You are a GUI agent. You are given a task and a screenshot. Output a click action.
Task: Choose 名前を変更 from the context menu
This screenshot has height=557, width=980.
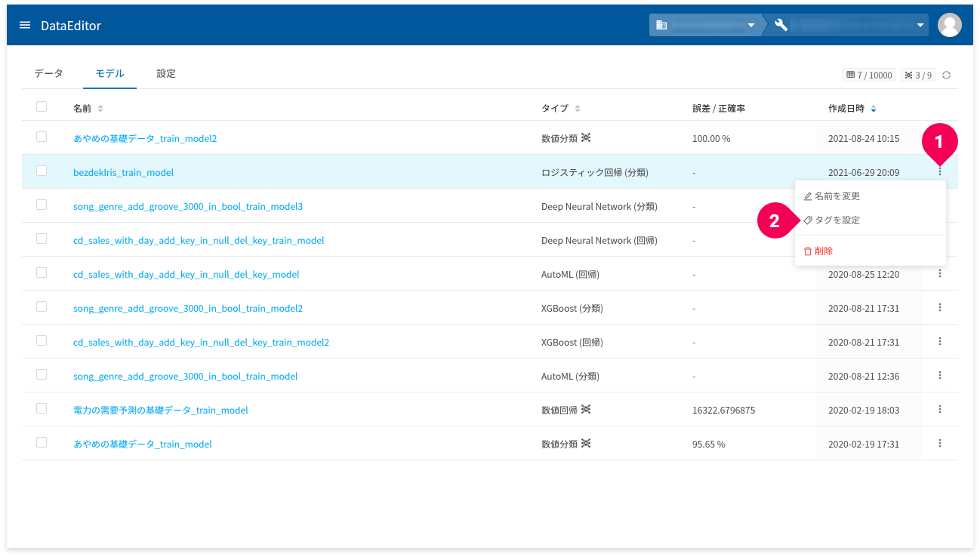(x=870, y=196)
